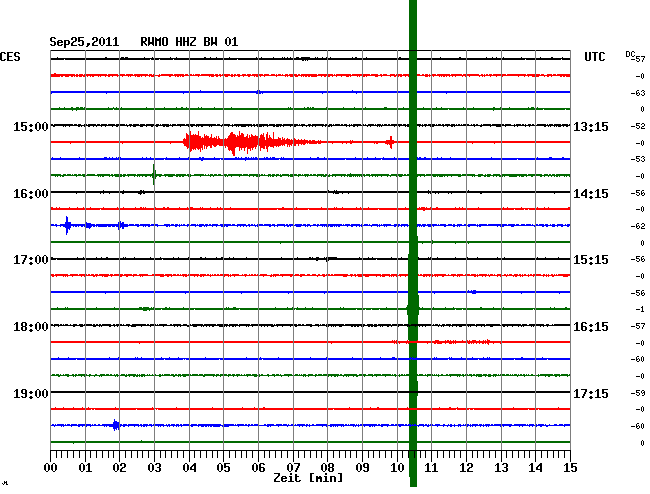Click the '00' minute axis label
The image size is (650, 494).
[x=51, y=468]
